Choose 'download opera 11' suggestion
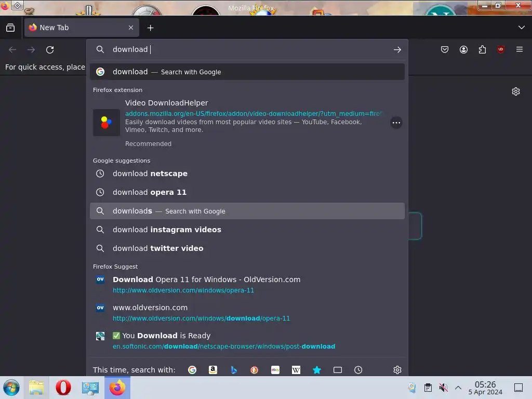Screen dimensions: 532x399 (x=247, y=192)
